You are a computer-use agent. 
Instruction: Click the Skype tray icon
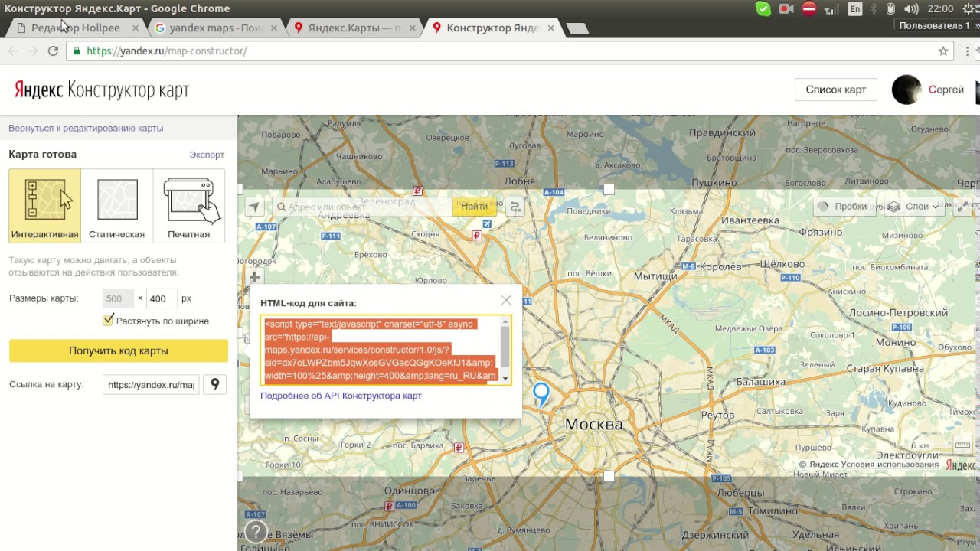763,8
